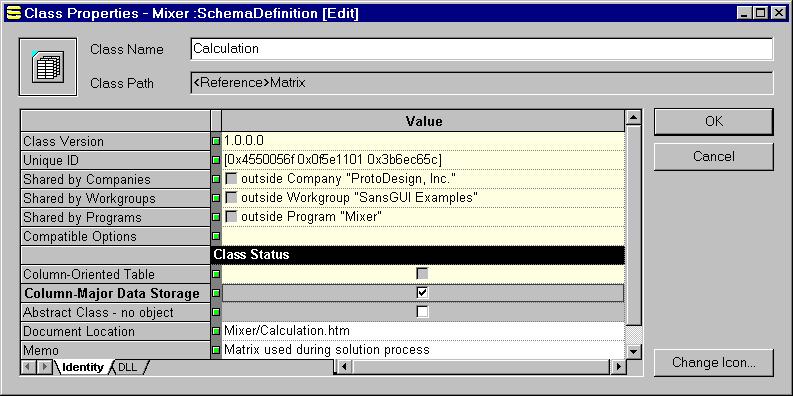Click into the Class Name input field

pos(481,49)
